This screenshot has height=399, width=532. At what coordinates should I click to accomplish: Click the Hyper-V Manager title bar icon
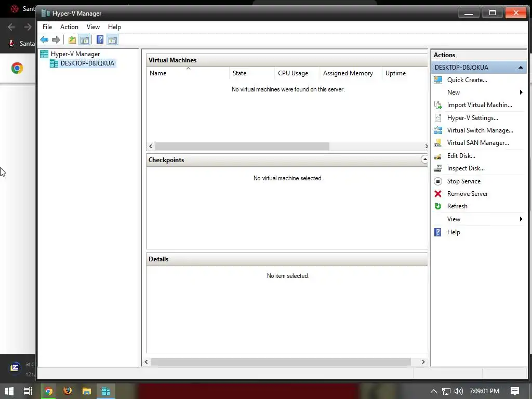click(x=46, y=13)
